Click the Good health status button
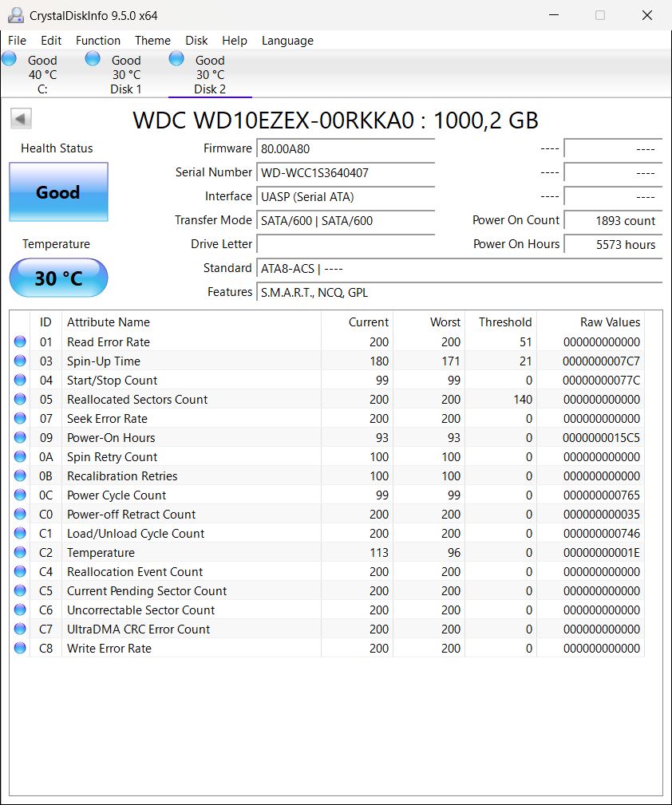The image size is (672, 805). click(58, 191)
